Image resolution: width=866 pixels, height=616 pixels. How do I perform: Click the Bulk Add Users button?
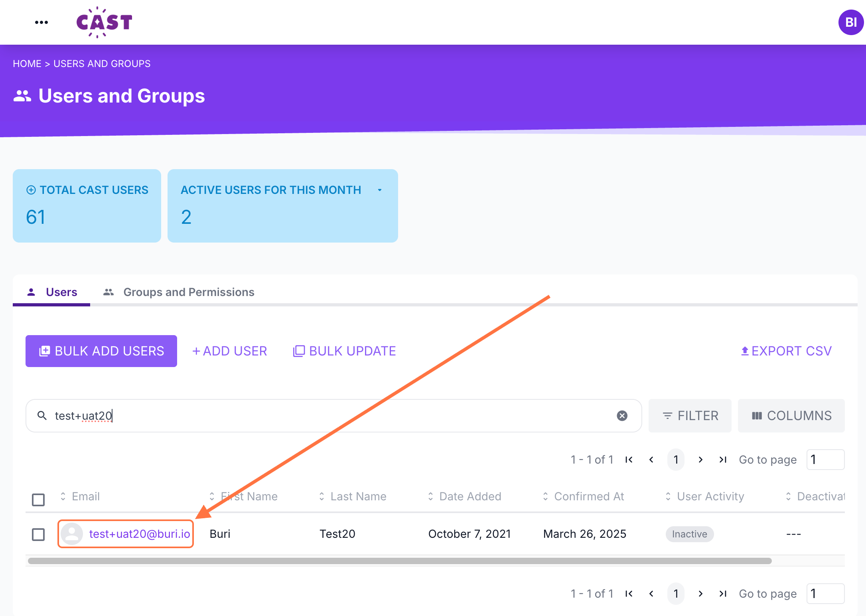[x=101, y=351]
